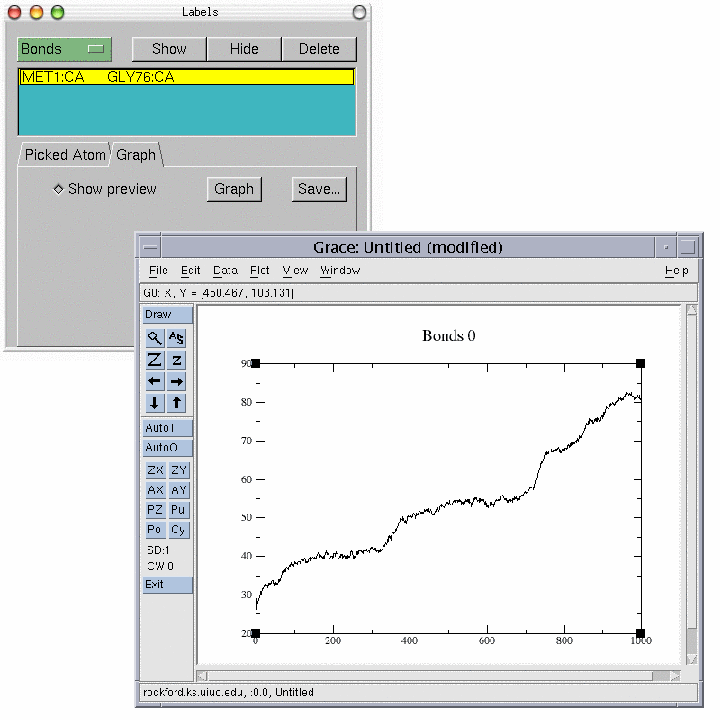
Task: Switch to the Picked Atom tab
Action: (65, 155)
